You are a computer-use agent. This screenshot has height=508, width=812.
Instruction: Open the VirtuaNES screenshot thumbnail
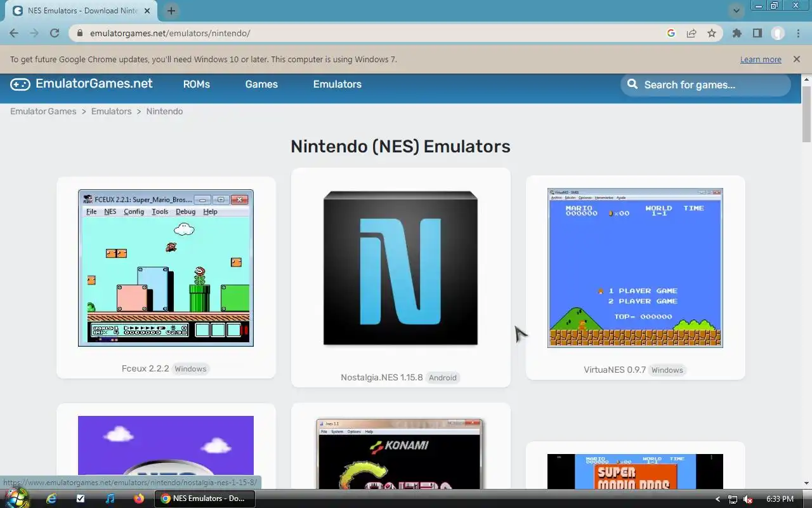tap(635, 268)
